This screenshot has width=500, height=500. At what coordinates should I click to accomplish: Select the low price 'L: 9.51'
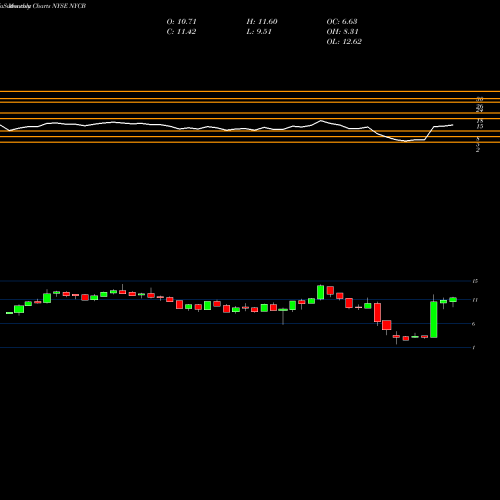coord(259,32)
